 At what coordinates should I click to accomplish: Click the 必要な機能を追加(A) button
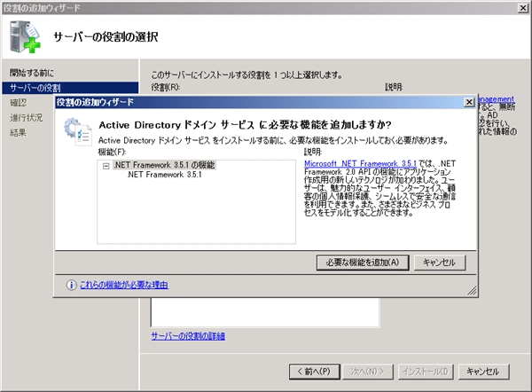click(x=363, y=263)
